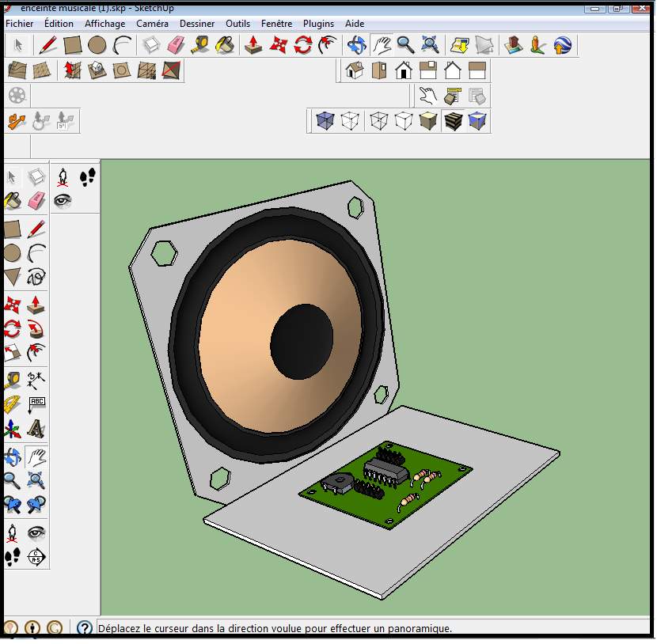Expand the Fenêtre menu
657x644 pixels.
click(x=276, y=24)
